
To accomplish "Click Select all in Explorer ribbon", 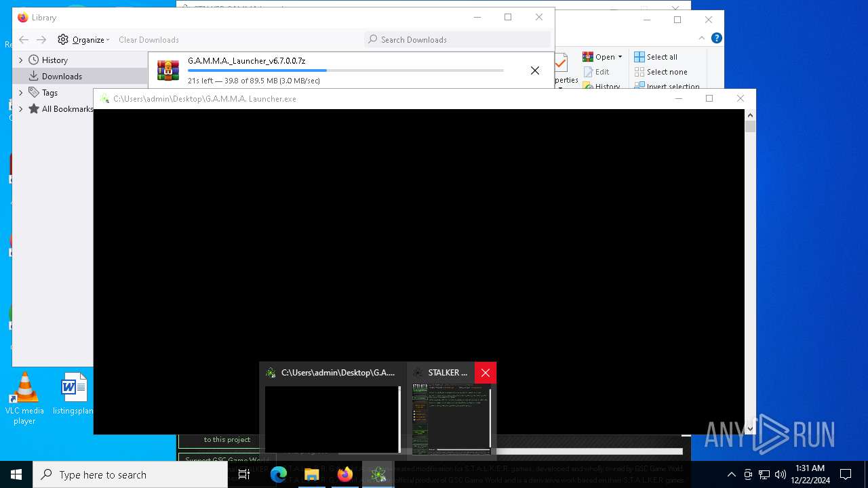I will coord(656,57).
